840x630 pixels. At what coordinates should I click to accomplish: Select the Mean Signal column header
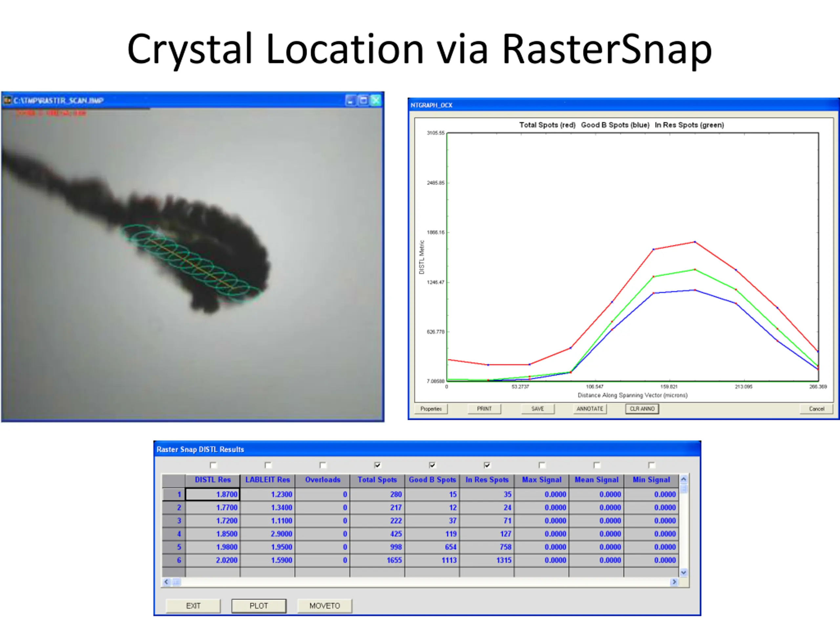[x=596, y=480]
